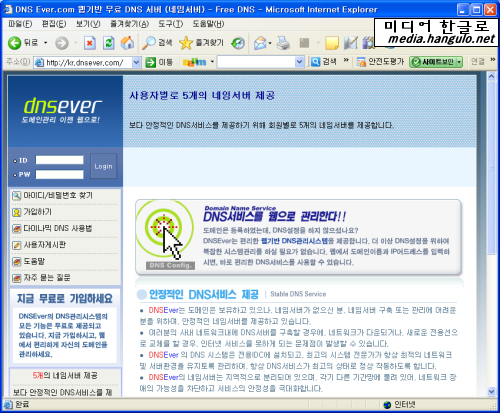500x413 pixels.
Task: Open the 도구 menu
Action: (x=170, y=24)
